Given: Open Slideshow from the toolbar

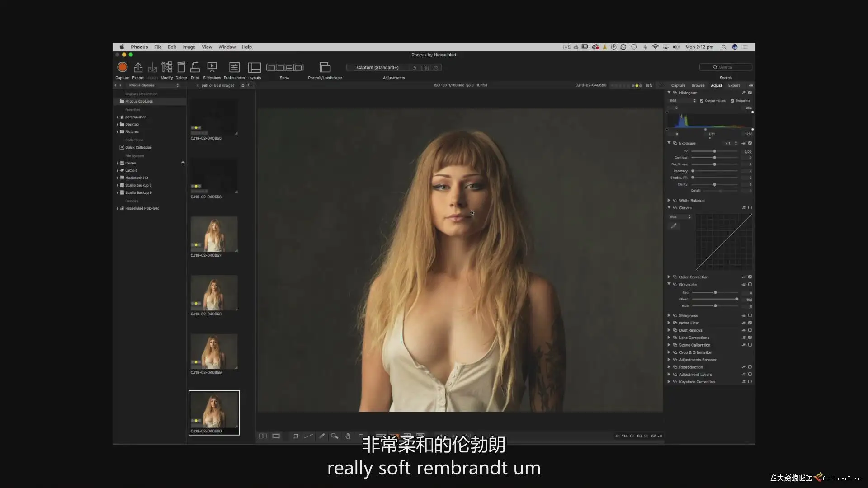Looking at the screenshot, I should coord(212,67).
